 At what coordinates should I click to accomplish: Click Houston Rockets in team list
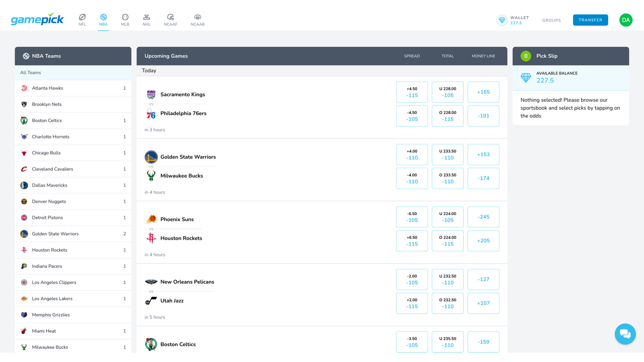[x=73, y=250]
